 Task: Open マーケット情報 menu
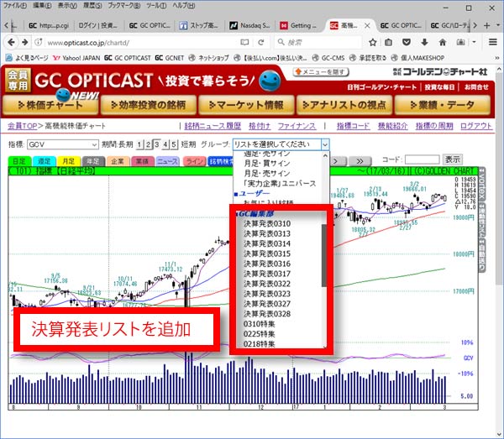coord(246,105)
